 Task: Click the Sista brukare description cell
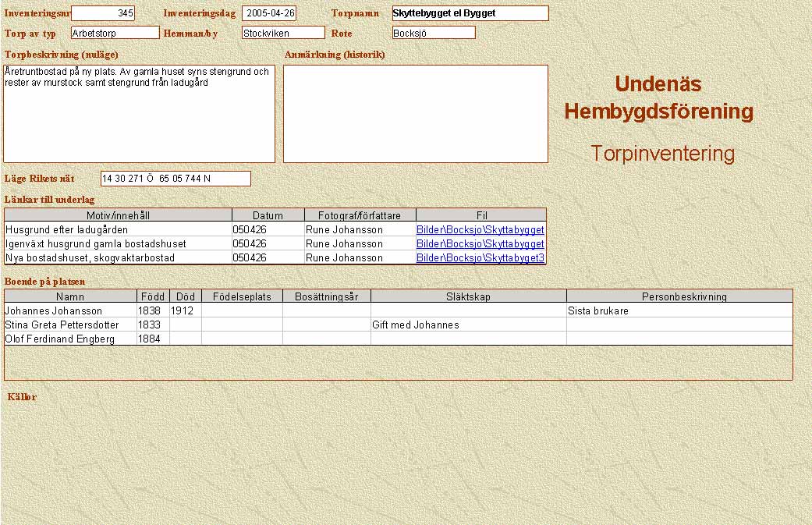pyautogui.click(x=679, y=311)
